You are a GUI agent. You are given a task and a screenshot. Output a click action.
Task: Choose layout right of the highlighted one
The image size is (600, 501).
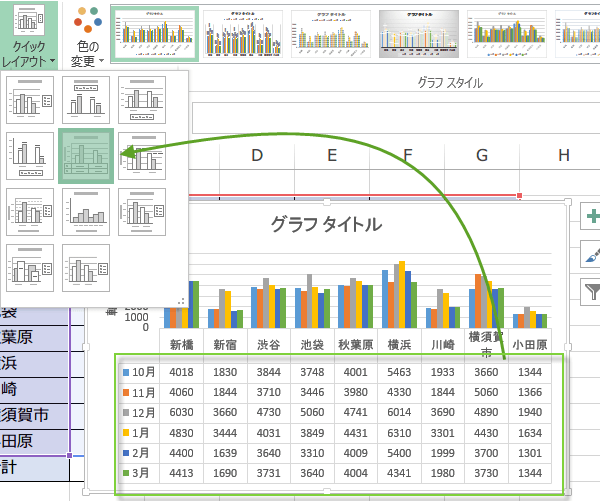tap(142, 156)
